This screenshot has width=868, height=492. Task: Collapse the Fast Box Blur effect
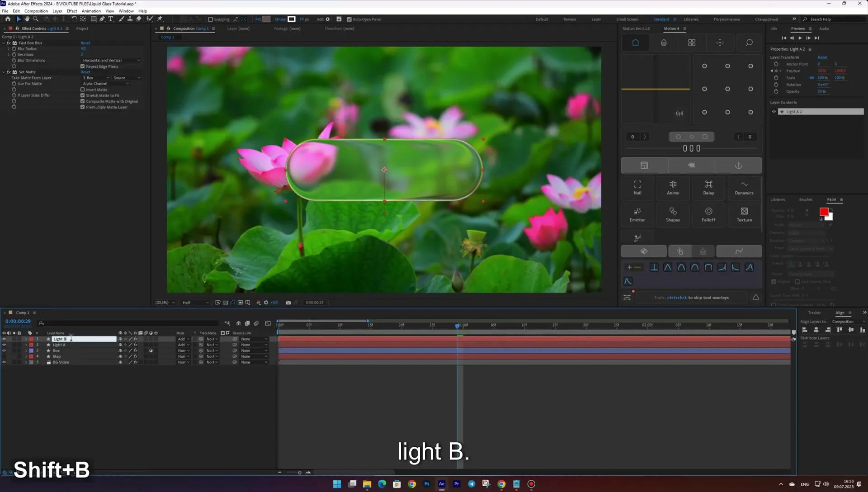[x=4, y=43]
